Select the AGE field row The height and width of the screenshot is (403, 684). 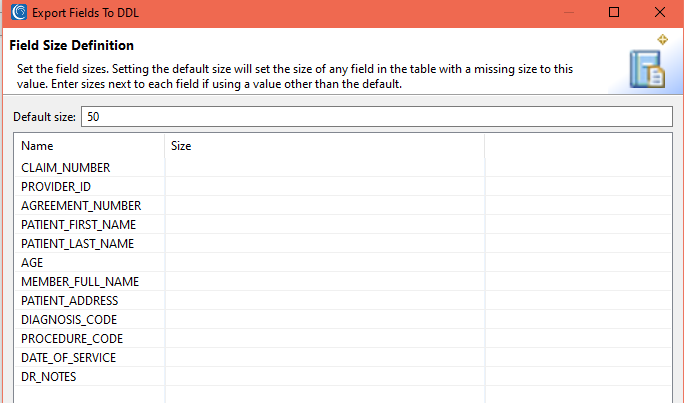pos(343,263)
